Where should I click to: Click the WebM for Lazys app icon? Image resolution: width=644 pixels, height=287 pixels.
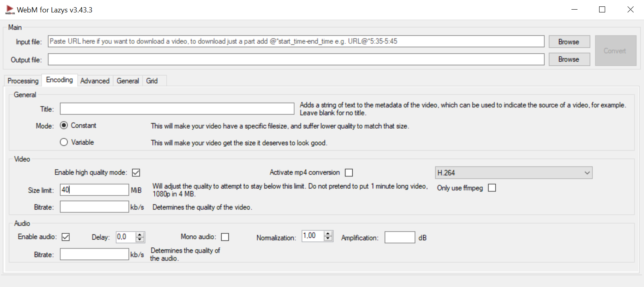point(10,10)
